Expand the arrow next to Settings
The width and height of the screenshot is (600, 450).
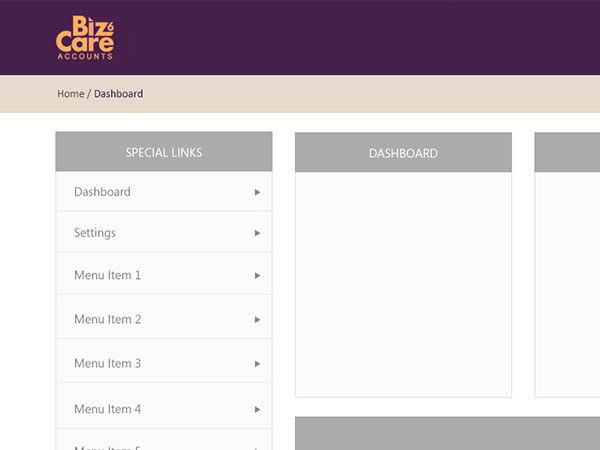pos(257,233)
